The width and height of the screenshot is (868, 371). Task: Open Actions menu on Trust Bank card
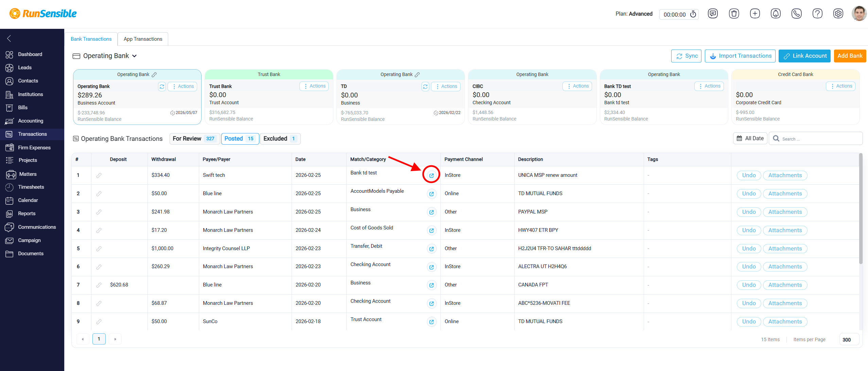click(x=314, y=86)
